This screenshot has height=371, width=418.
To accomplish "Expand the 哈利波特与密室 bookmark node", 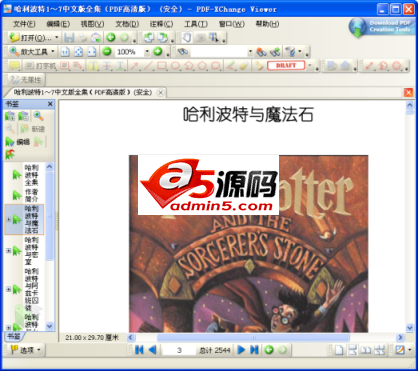I will click(x=8, y=250).
